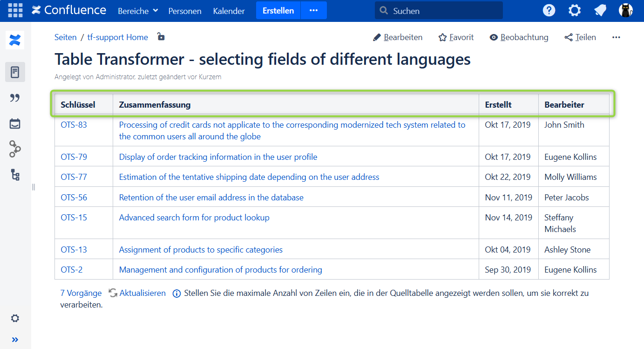Open the calendar icon in sidebar
Viewport: 644px width, 349px height.
pyautogui.click(x=15, y=123)
